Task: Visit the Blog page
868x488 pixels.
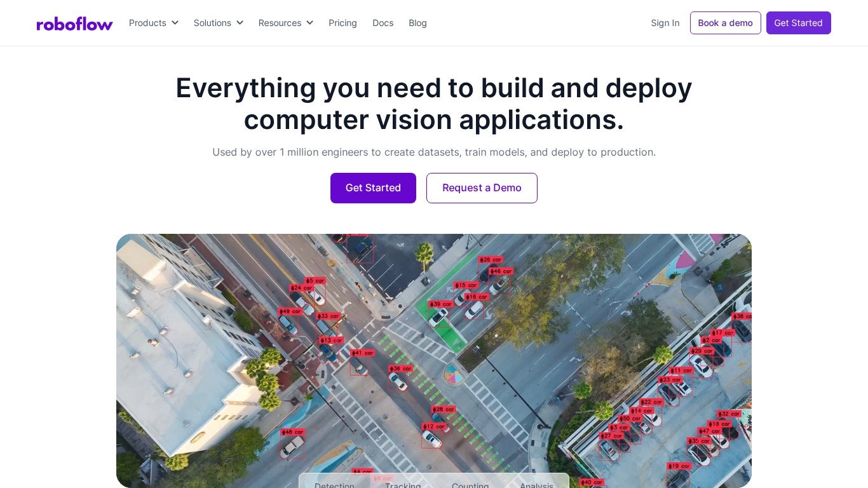Action: tap(417, 23)
